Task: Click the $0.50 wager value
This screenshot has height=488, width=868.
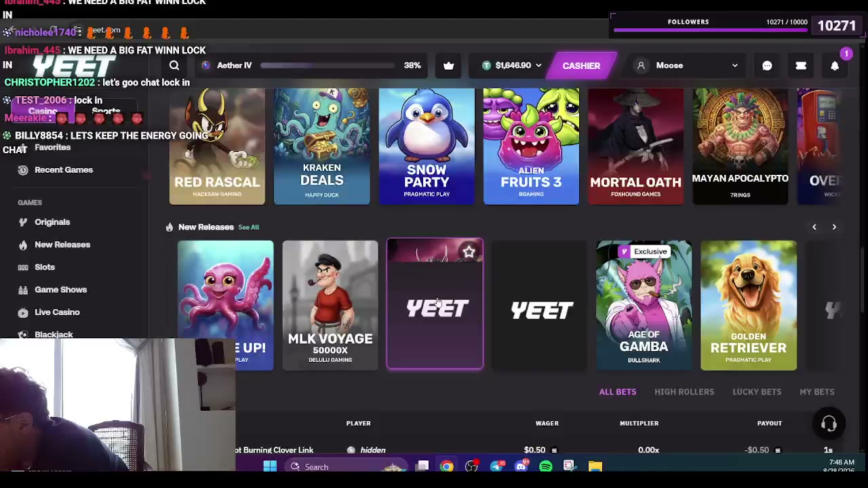Action: coord(534,450)
